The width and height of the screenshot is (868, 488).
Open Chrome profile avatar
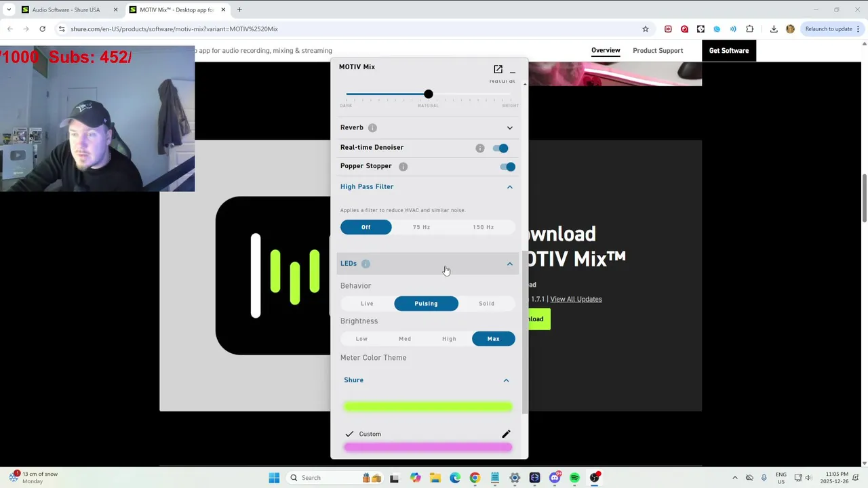click(x=790, y=29)
